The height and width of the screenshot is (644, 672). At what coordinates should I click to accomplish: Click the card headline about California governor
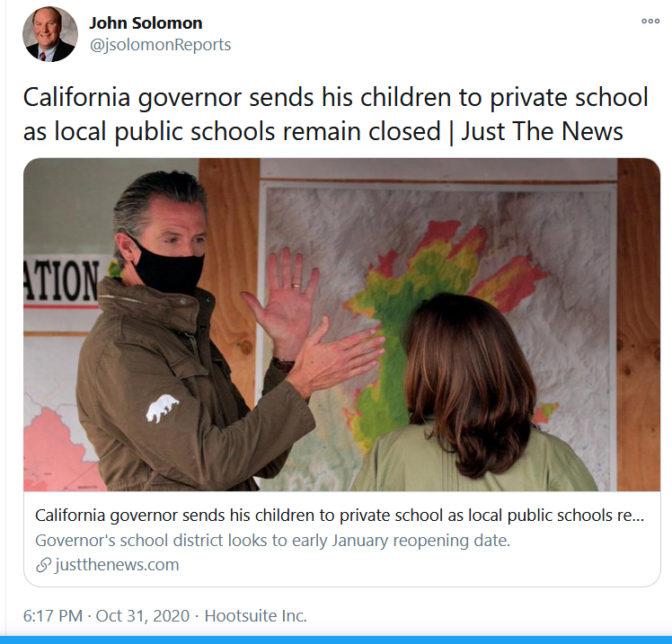(340, 516)
